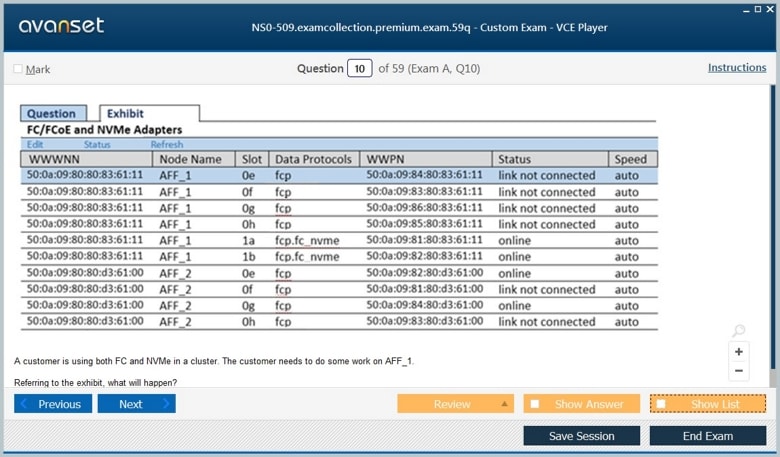Screen dimensions: 780x457
Task: Select the Exhibit tab
Action: coord(149,113)
